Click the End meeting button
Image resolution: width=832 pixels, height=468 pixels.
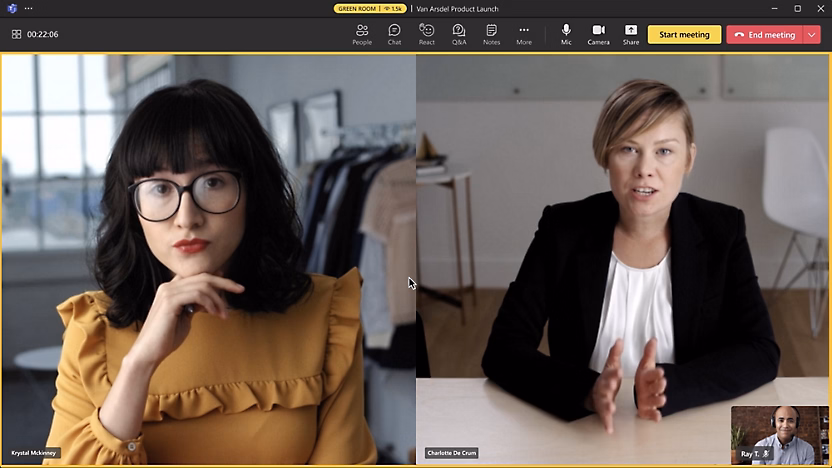coord(765,34)
